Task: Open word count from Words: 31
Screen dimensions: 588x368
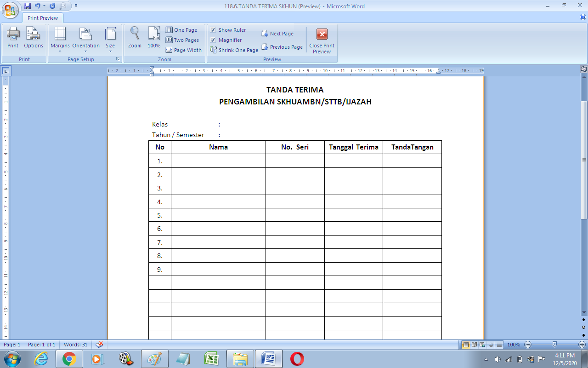Action: click(75, 345)
